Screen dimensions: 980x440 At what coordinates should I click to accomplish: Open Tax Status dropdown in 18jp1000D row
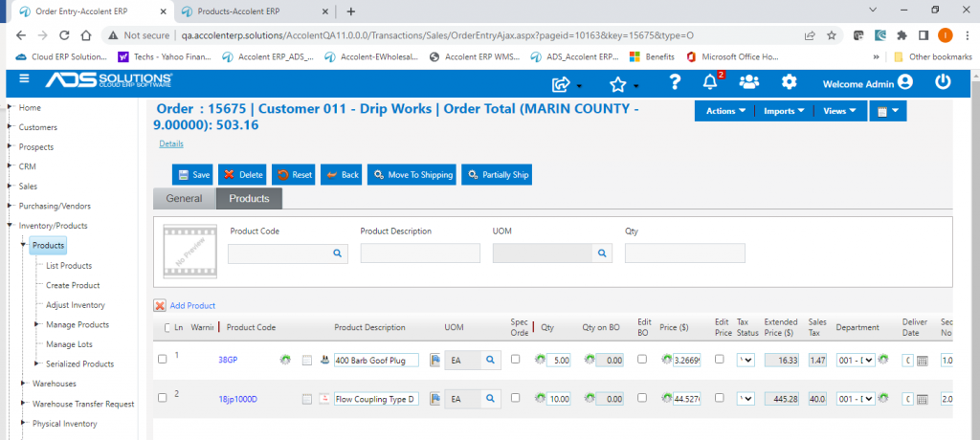tap(746, 399)
